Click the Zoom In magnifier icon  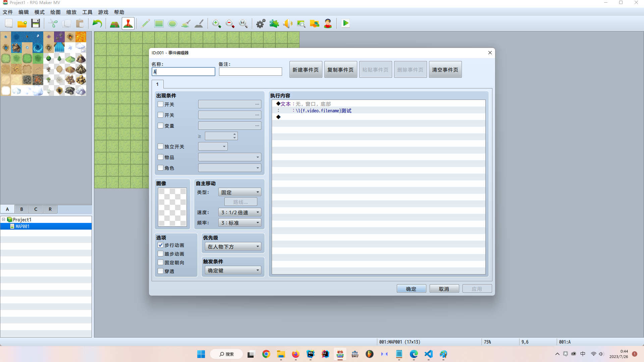point(217,23)
